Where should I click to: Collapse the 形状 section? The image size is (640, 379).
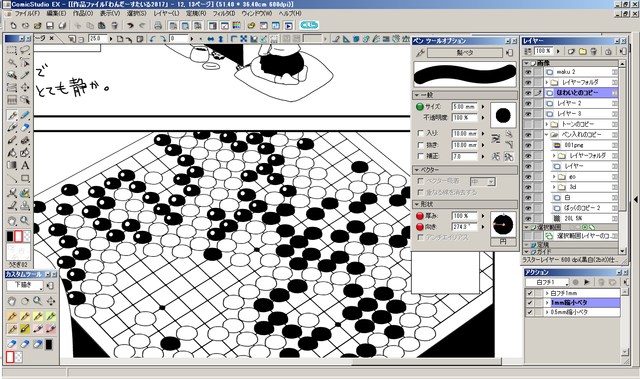point(417,204)
